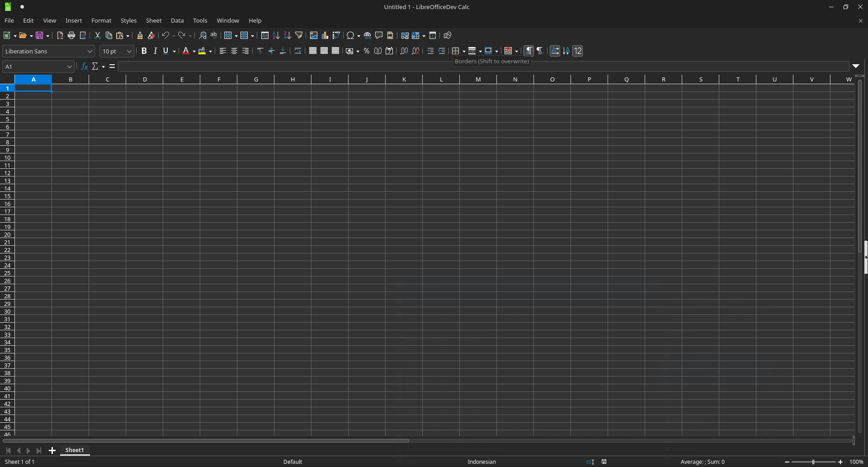Screen dimensions: 868x467
Task: Toggle Underline formatting
Action: point(166,51)
